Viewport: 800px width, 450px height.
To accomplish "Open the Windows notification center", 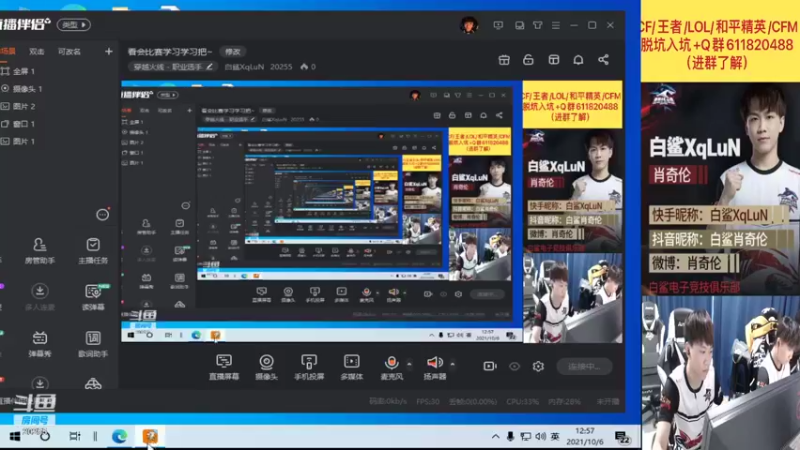I will pos(623,437).
